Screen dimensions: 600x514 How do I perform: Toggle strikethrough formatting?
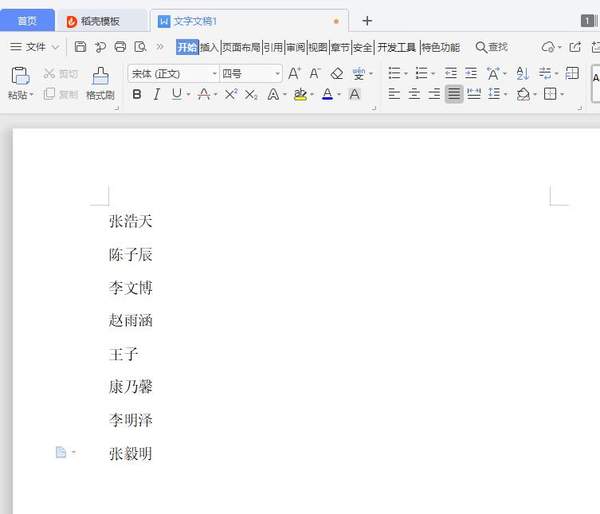pyautogui.click(x=204, y=94)
